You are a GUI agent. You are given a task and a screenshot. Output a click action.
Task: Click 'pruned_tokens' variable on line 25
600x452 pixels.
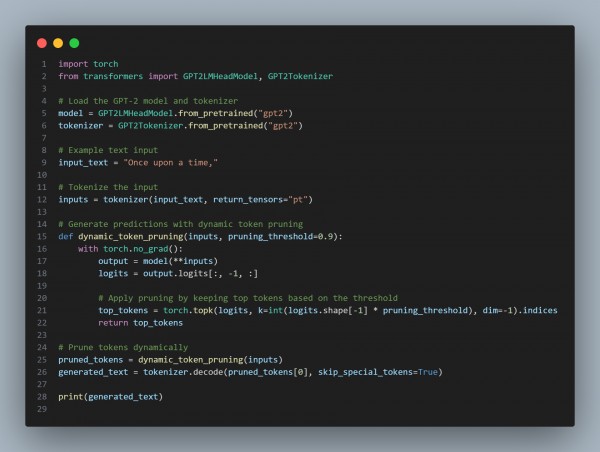[x=90, y=360]
